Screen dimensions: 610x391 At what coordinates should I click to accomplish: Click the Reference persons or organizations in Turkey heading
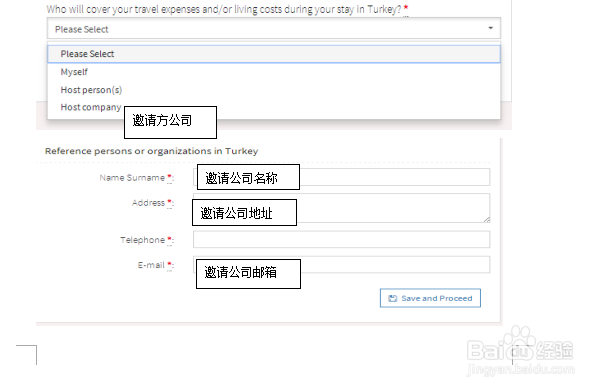[151, 151]
